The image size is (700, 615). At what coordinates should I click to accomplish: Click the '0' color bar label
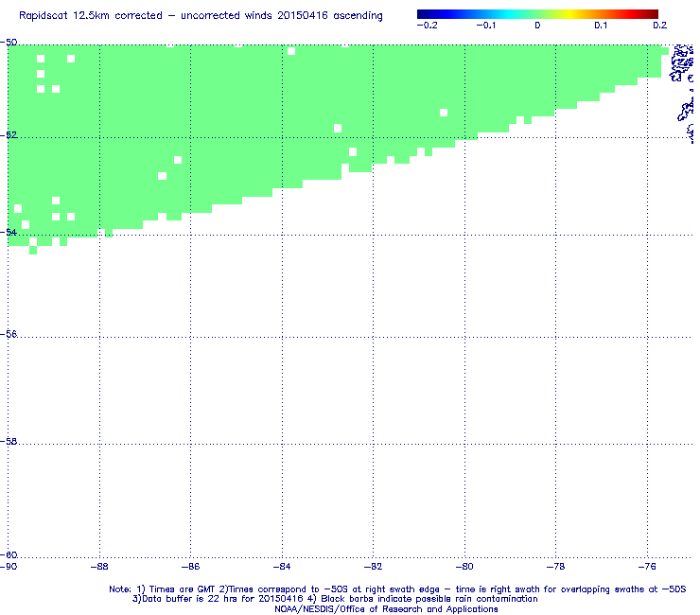pyautogui.click(x=537, y=26)
